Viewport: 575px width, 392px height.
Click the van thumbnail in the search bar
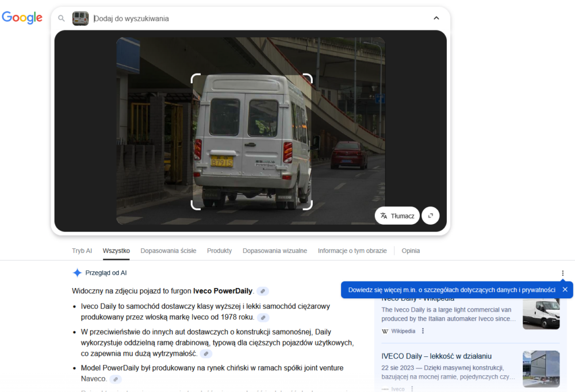point(80,18)
